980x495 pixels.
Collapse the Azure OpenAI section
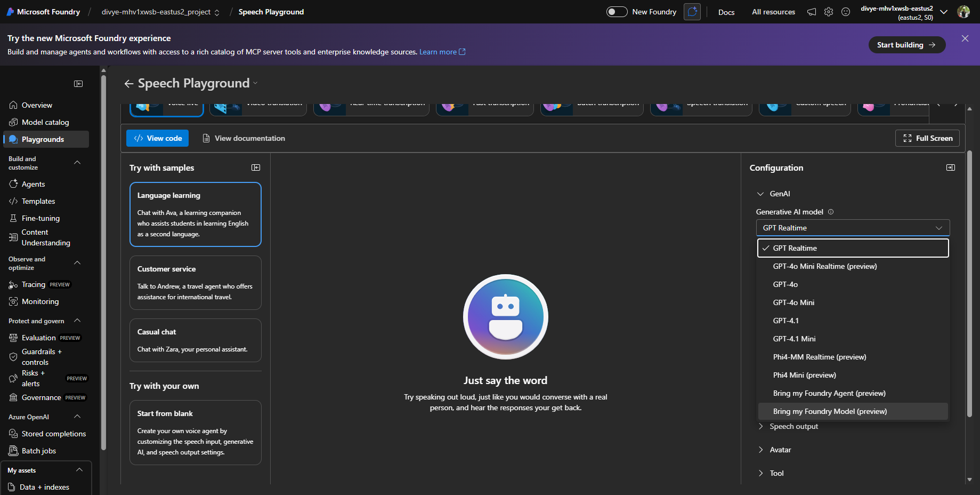pyautogui.click(x=77, y=417)
